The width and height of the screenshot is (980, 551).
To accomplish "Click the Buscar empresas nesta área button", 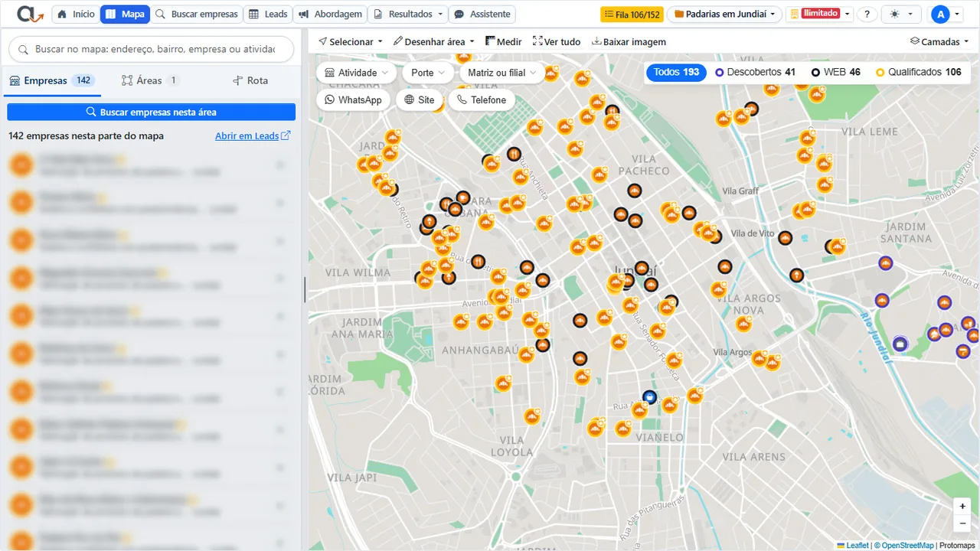I will (152, 112).
